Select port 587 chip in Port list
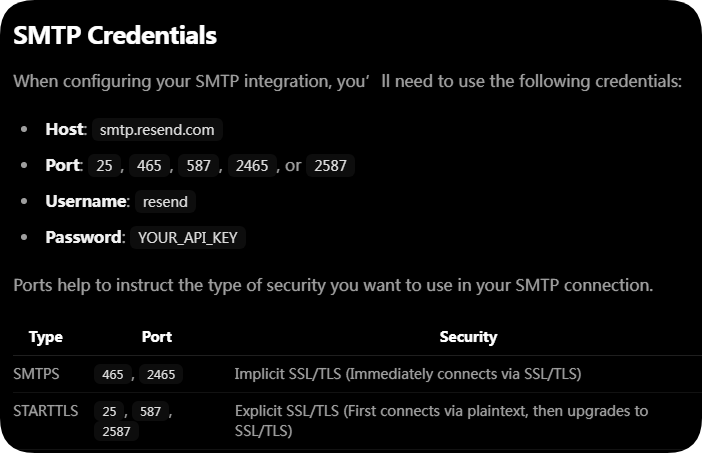The width and height of the screenshot is (702, 453). click(198, 166)
